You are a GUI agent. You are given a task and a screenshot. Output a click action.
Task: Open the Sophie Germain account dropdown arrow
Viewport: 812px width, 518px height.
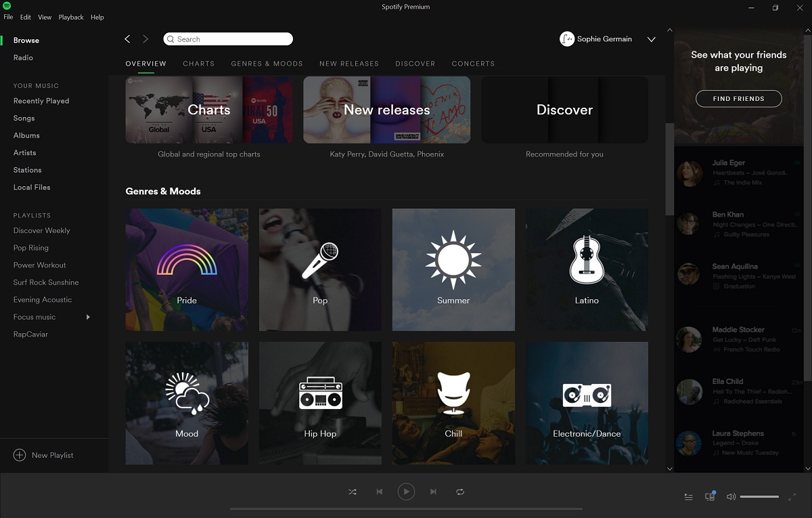pos(651,39)
